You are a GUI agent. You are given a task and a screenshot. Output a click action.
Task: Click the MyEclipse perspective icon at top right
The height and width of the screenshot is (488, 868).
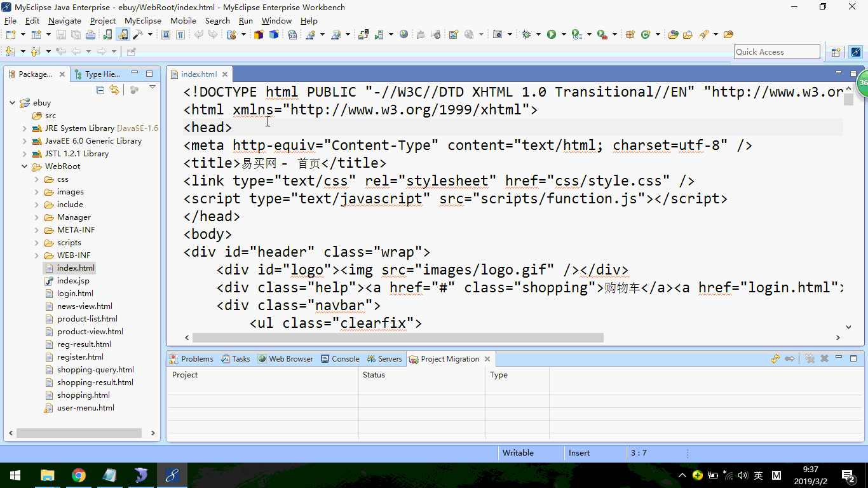[x=856, y=52]
